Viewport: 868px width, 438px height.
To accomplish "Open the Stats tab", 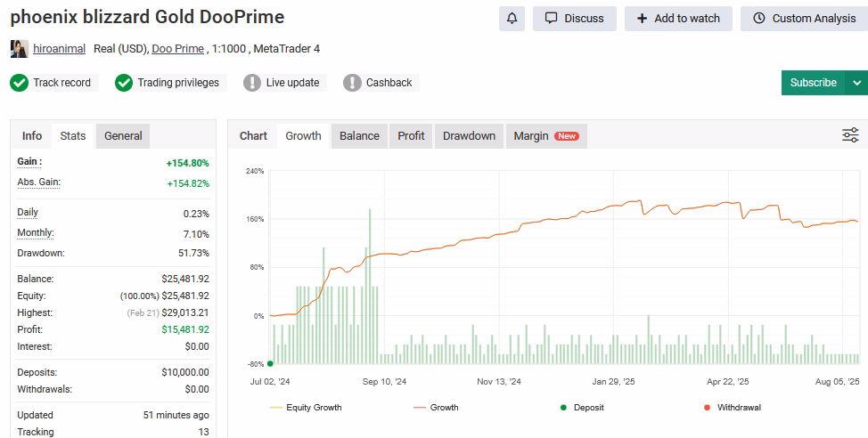I will point(73,136).
